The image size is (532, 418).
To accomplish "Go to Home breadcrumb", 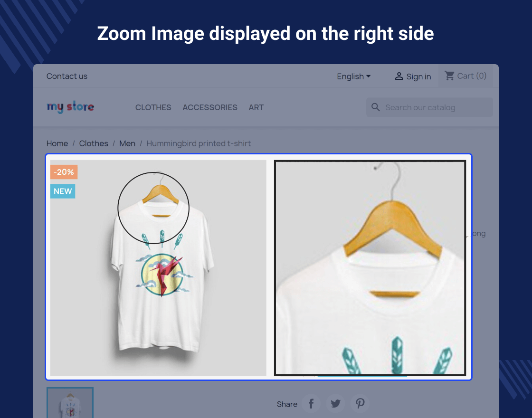I will (x=57, y=143).
